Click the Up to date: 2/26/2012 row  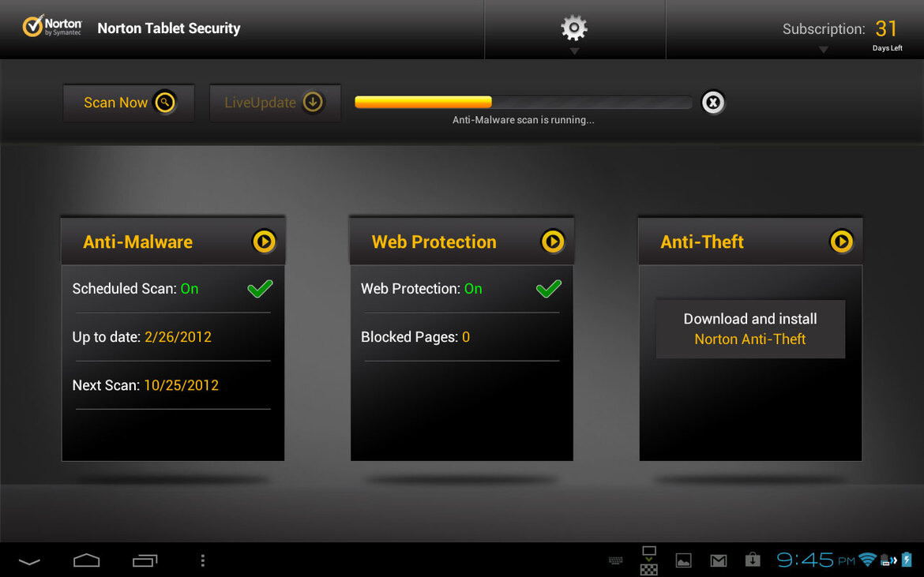(173, 337)
